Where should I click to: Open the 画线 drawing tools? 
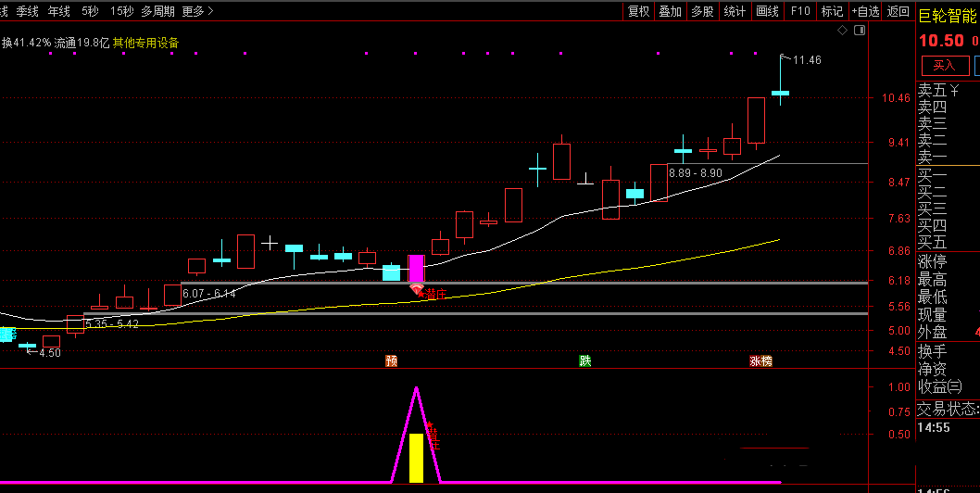pyautogui.click(x=767, y=11)
